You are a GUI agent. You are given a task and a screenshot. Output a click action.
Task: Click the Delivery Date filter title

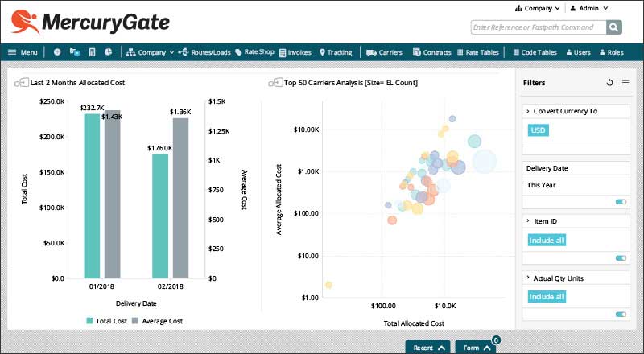(547, 168)
